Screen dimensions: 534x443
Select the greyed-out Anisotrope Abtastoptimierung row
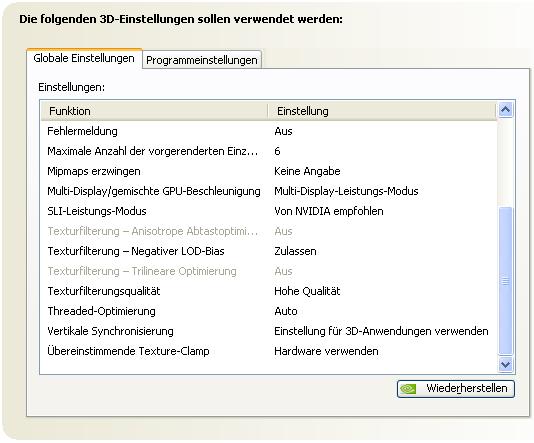[269, 231]
